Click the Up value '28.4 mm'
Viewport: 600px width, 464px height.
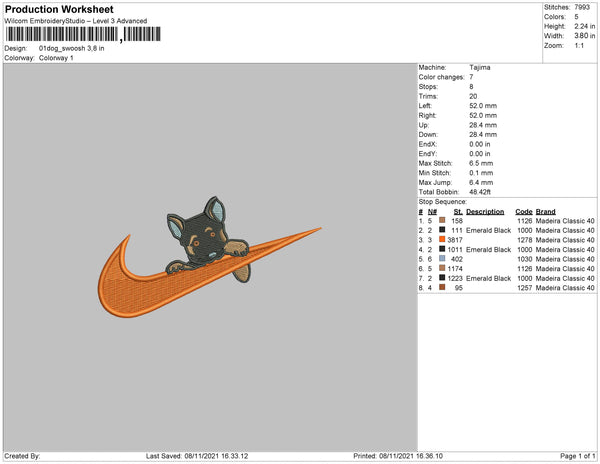483,125
